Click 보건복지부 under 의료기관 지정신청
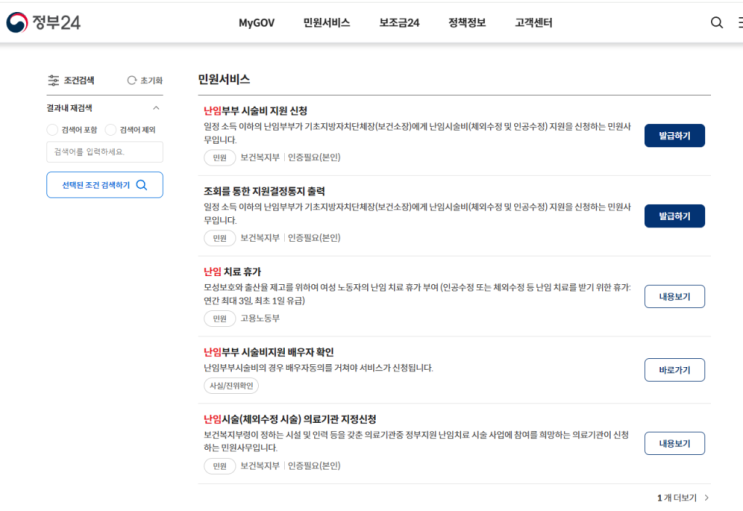 [x=260, y=466]
